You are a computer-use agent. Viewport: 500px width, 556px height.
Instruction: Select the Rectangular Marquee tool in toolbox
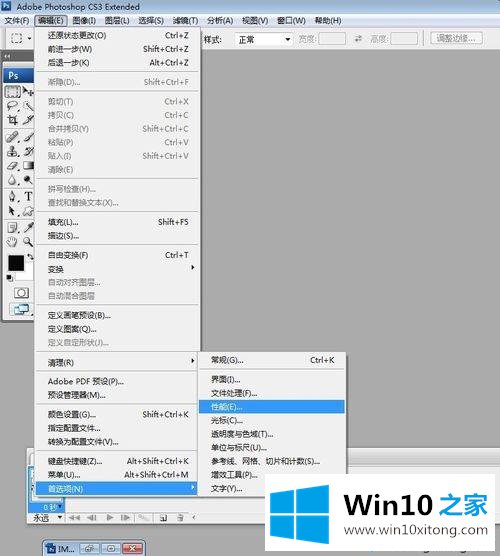(x=12, y=92)
